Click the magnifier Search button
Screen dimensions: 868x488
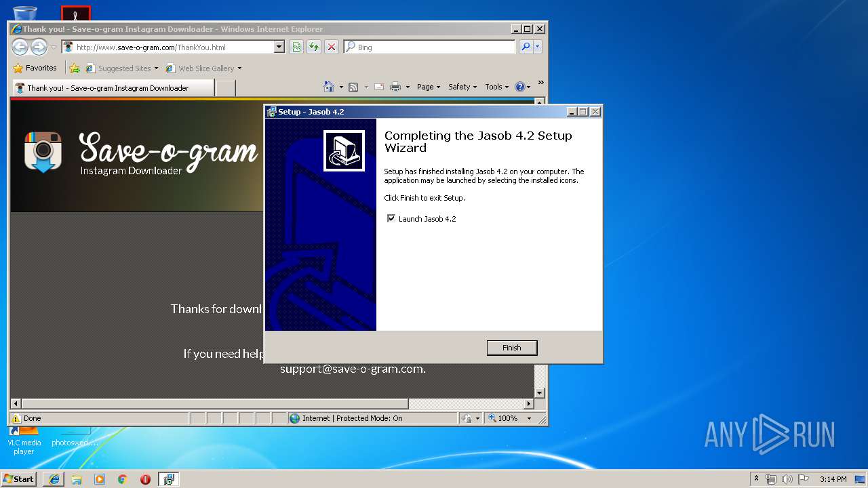coord(526,47)
